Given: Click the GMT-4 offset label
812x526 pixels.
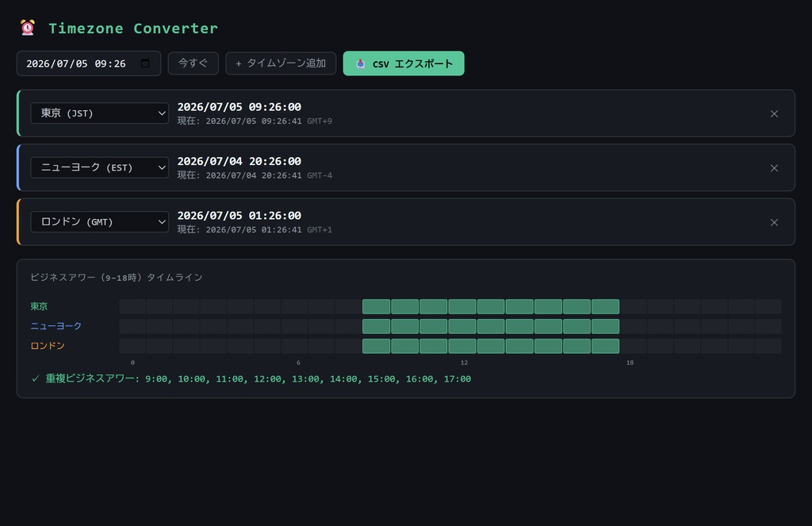Looking at the screenshot, I should point(320,175).
